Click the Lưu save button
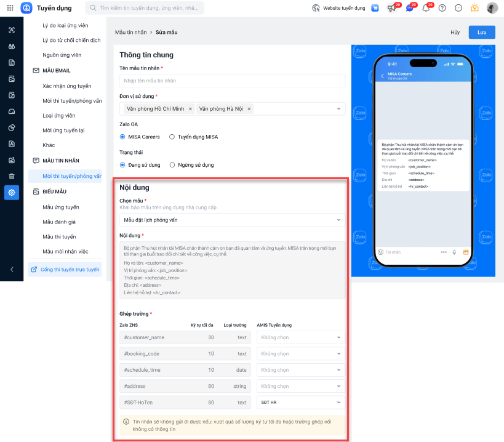 [481, 32]
